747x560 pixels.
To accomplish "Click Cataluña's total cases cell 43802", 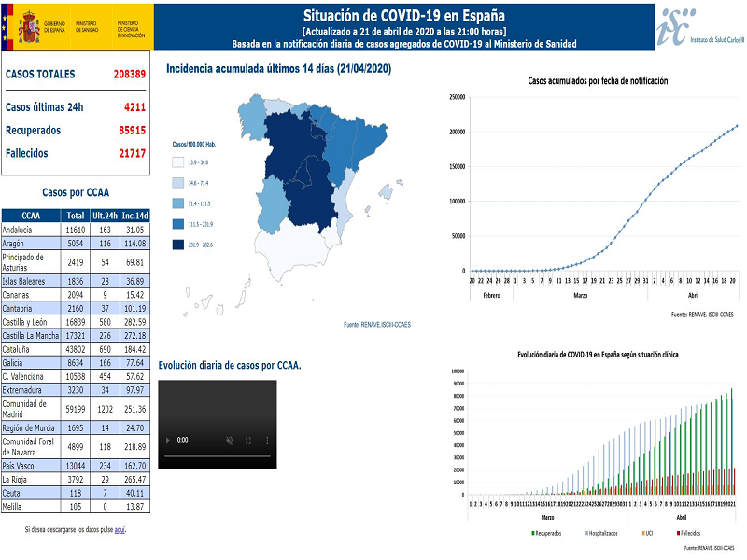I will pyautogui.click(x=76, y=349).
